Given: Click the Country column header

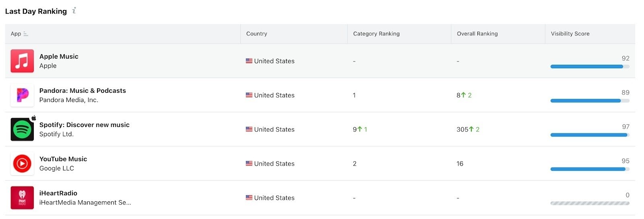Looking at the screenshot, I should (x=256, y=34).
